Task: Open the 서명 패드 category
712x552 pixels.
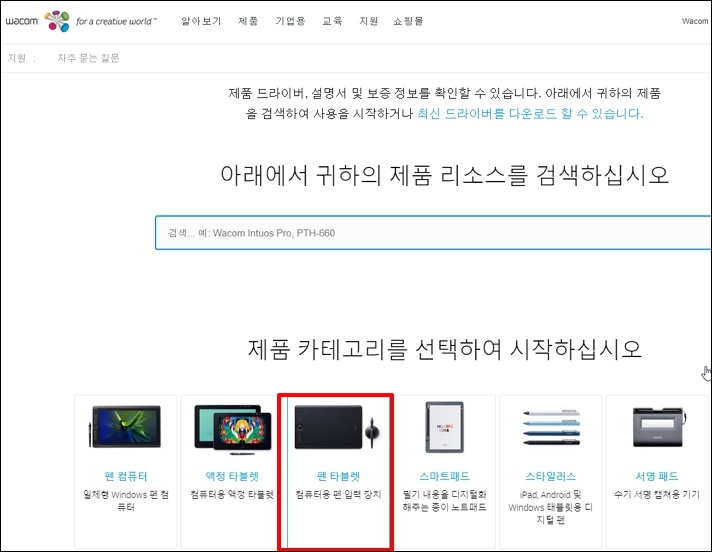Action: 657,476
